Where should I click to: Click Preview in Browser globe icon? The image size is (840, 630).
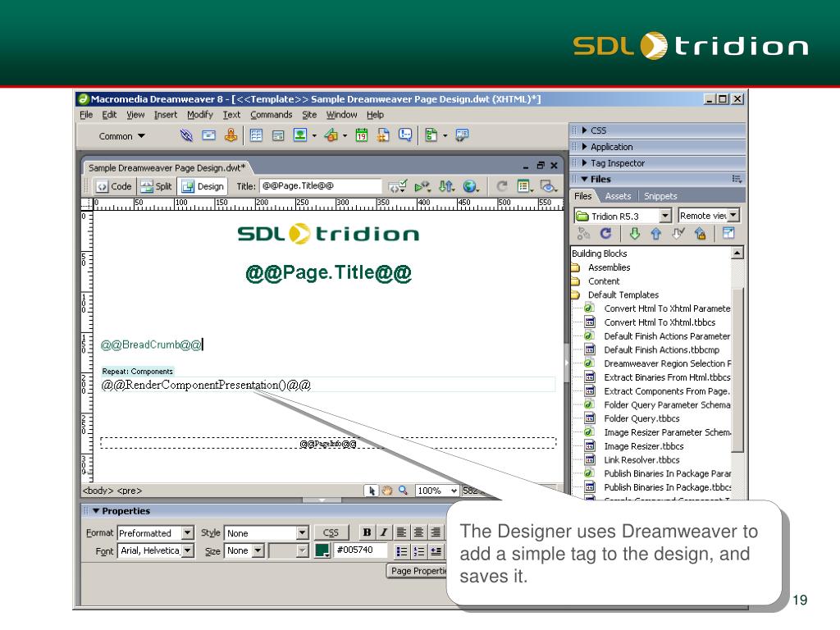click(x=470, y=186)
